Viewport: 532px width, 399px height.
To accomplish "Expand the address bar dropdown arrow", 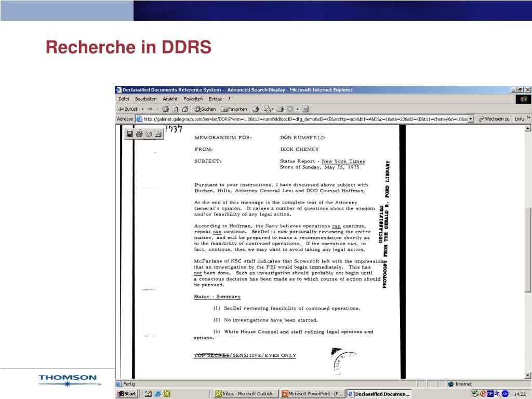I will [x=471, y=119].
